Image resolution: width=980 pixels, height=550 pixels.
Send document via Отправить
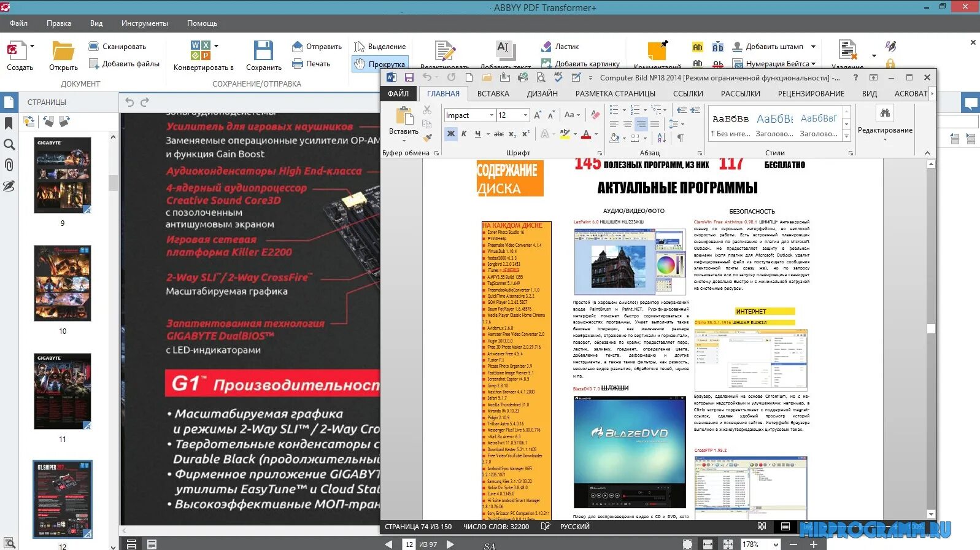[x=317, y=47]
